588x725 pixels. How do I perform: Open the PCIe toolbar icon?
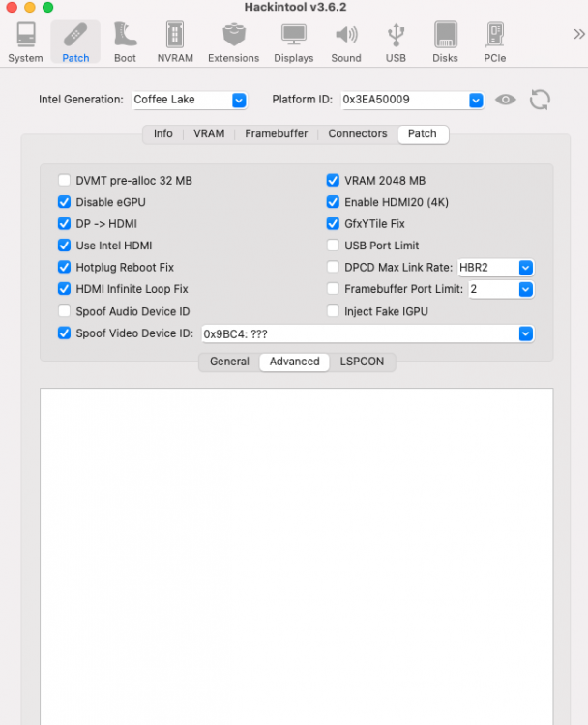(x=494, y=43)
